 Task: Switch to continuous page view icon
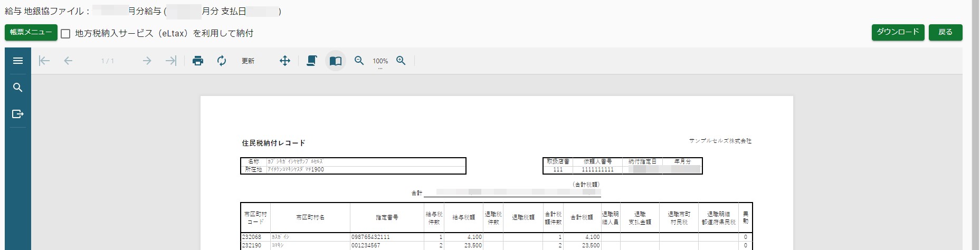click(x=312, y=61)
